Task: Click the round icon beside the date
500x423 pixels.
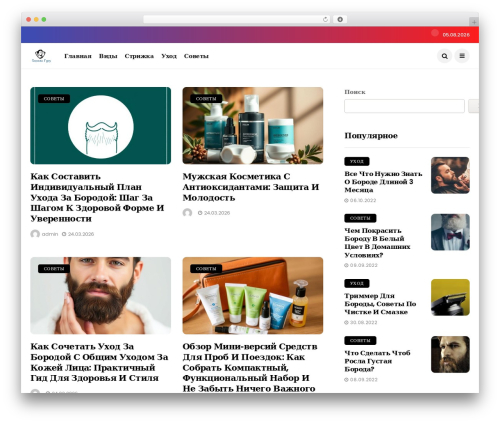Action: tap(435, 33)
